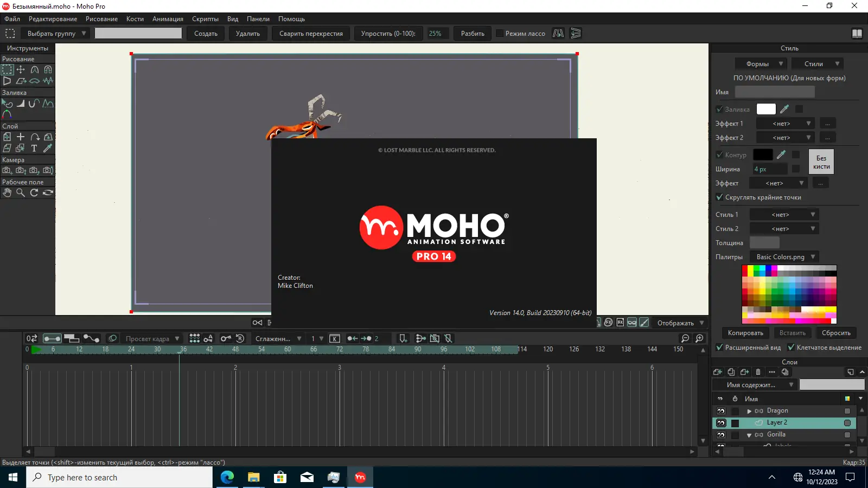Viewport: 868px width, 488px height.
Task: Open the Edit (Редактирование) menu
Action: coord(53,19)
